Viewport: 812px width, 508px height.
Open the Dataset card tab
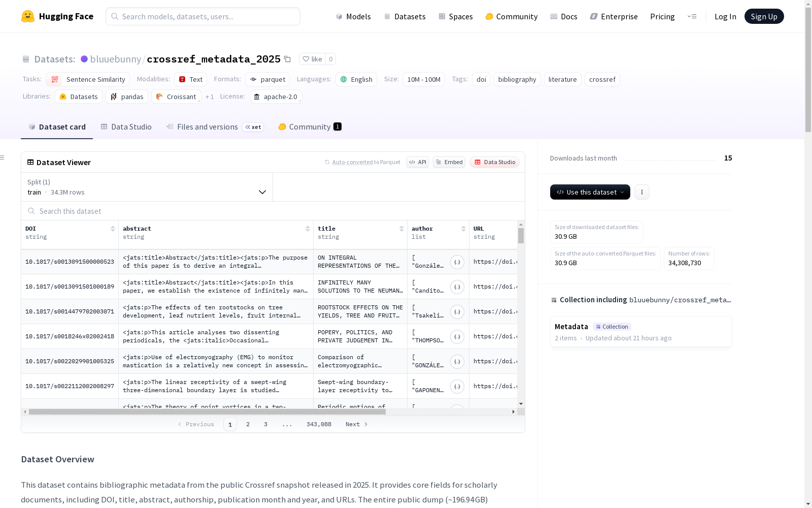coord(57,127)
